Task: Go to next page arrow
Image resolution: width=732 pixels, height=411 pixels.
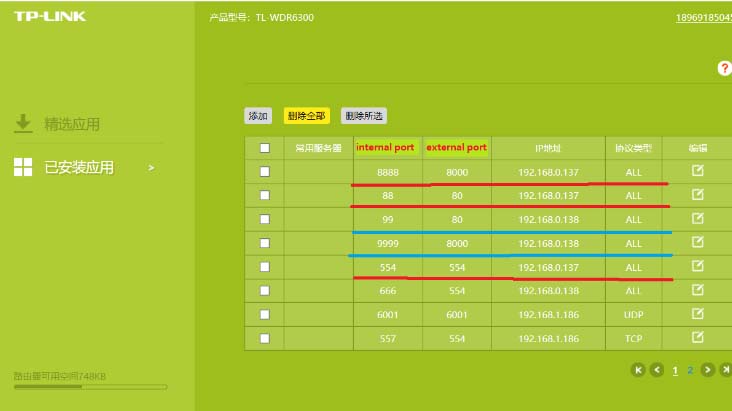Action: point(708,370)
